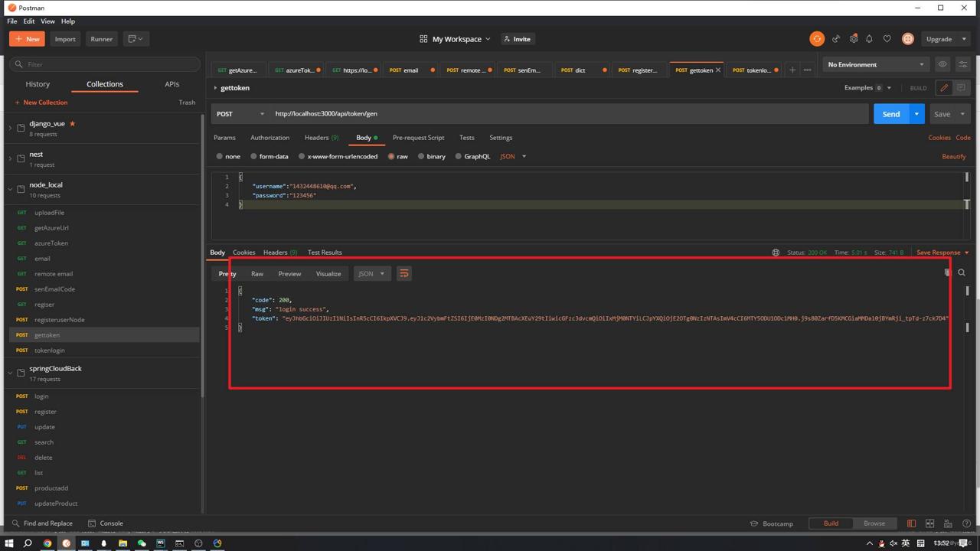Open the body JSON type dropdown
This screenshot has width=980, height=551.
pyautogui.click(x=513, y=156)
